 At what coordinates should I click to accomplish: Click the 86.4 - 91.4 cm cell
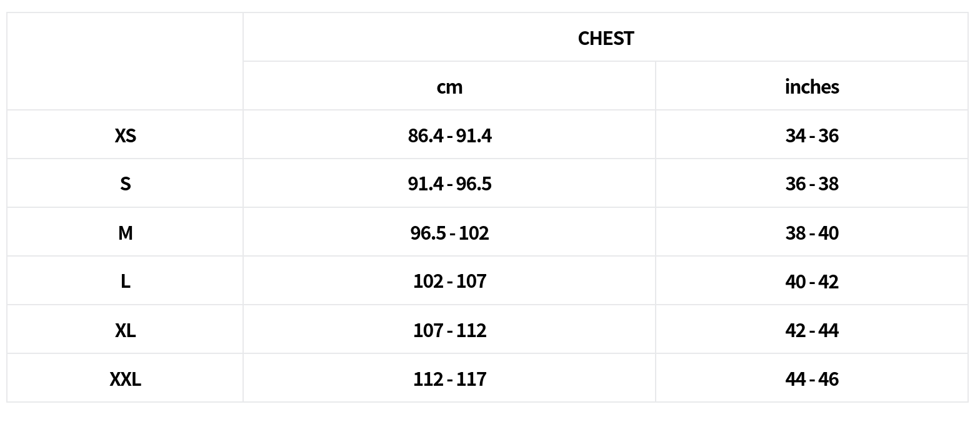[x=449, y=135]
